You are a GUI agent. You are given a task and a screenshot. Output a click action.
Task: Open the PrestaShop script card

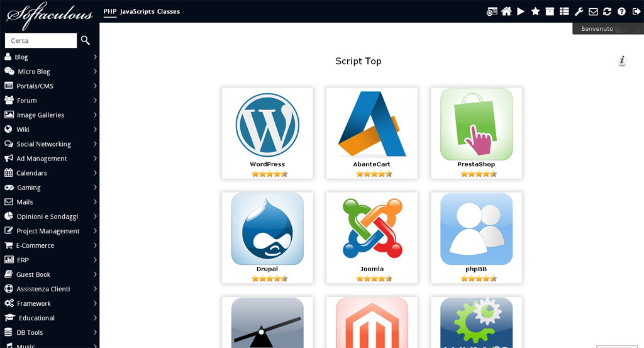pyautogui.click(x=477, y=133)
